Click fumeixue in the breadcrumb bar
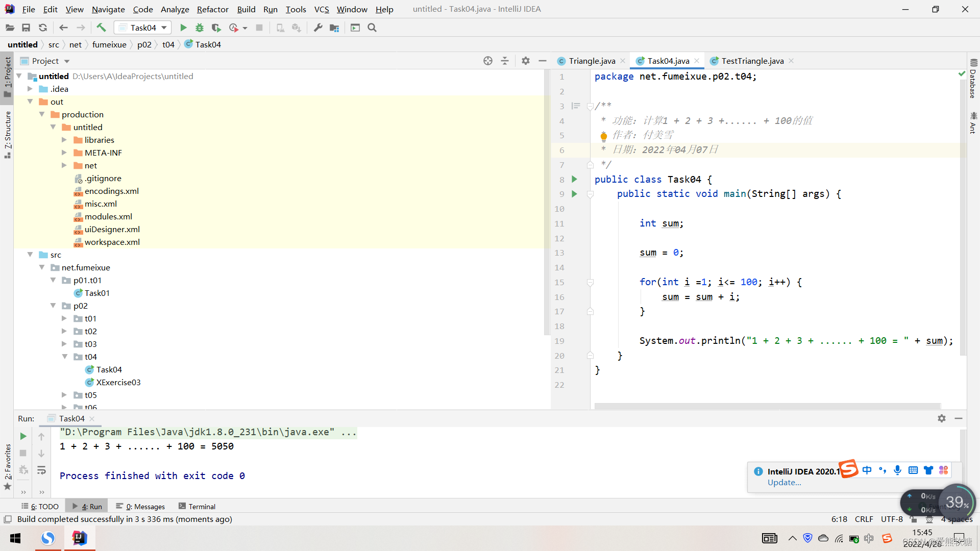The width and height of the screenshot is (980, 551). pos(109,44)
